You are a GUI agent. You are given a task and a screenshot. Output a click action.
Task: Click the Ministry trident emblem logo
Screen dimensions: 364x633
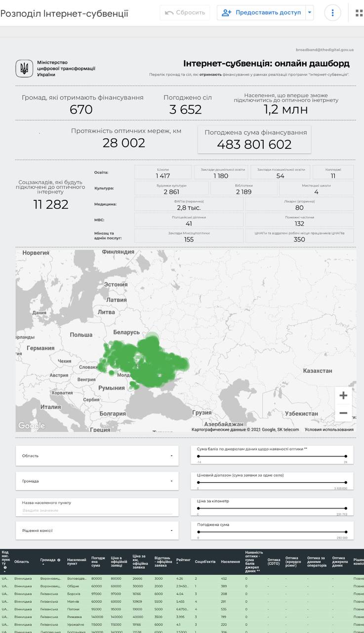click(x=24, y=68)
